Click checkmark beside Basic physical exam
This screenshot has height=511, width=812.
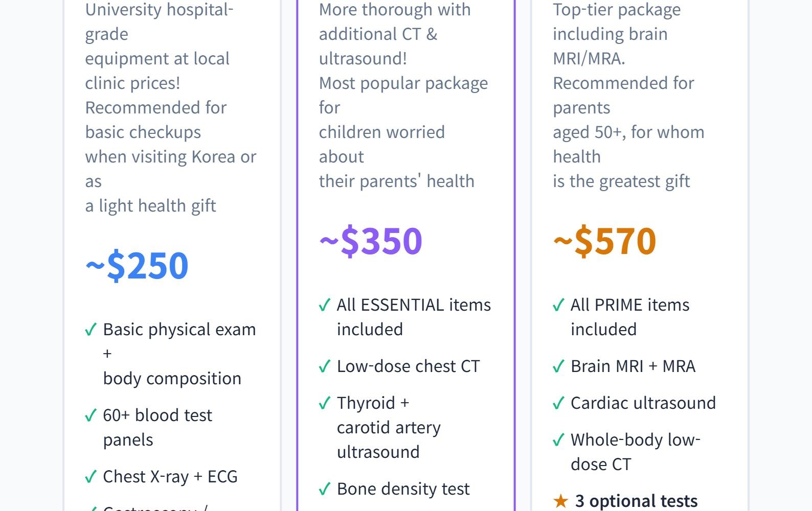[x=91, y=330]
